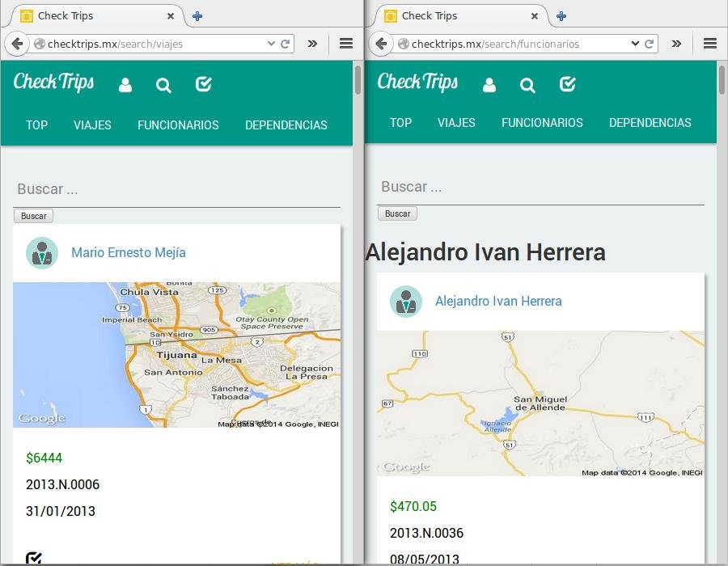
Task: Open DEPENDENCIAS menu in right window
Action: [650, 123]
